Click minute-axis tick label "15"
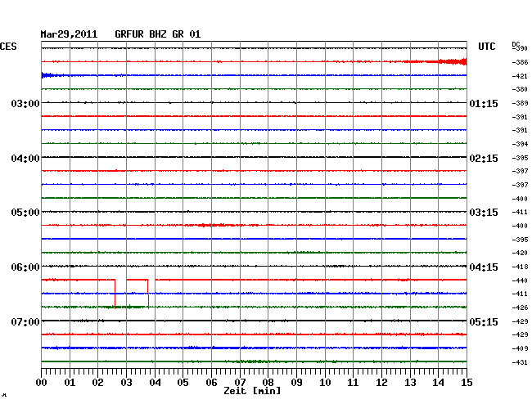This screenshot has height=404, width=532. click(467, 383)
